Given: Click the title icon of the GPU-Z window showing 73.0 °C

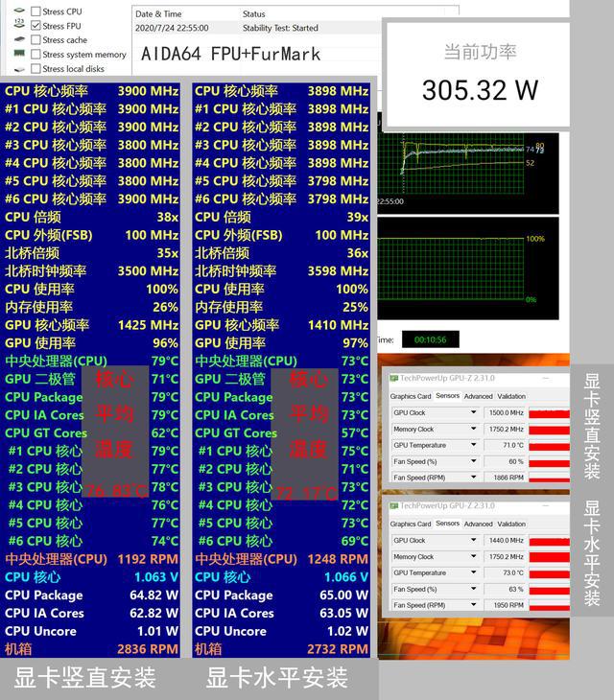Looking at the screenshot, I should (x=394, y=505).
